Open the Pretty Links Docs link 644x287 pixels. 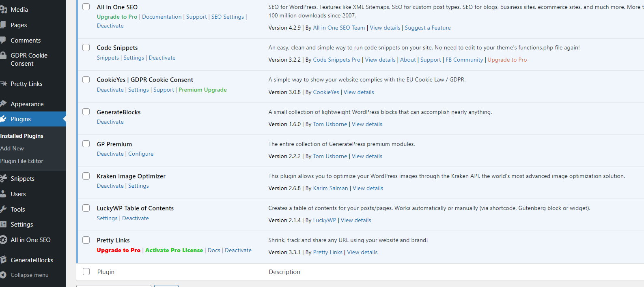[x=214, y=250]
